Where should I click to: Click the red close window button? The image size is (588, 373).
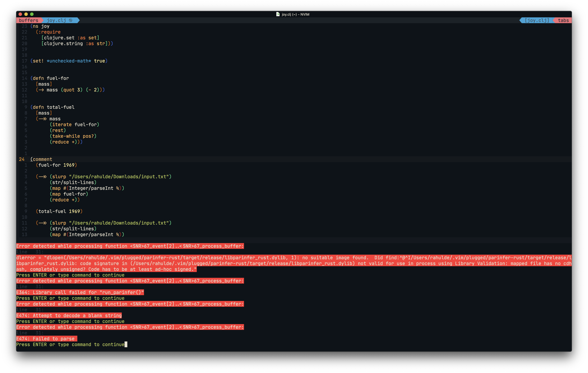pos(21,14)
